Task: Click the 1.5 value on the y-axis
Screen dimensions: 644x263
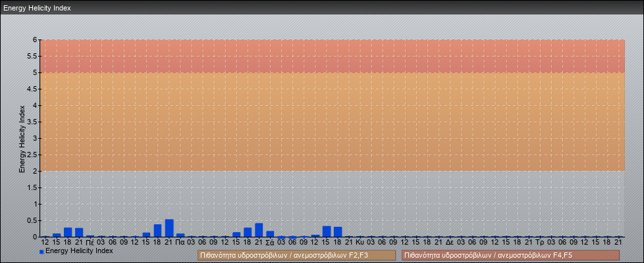Action: click(32, 187)
